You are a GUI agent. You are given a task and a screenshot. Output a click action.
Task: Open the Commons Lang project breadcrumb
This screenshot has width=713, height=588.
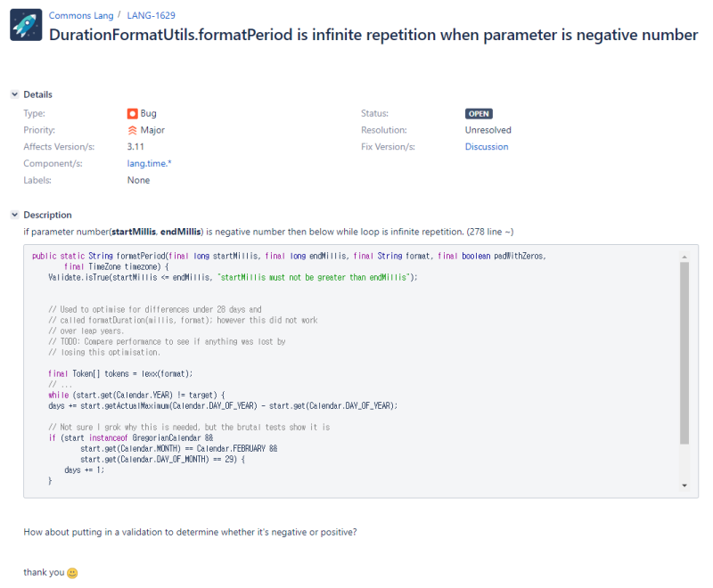click(79, 16)
